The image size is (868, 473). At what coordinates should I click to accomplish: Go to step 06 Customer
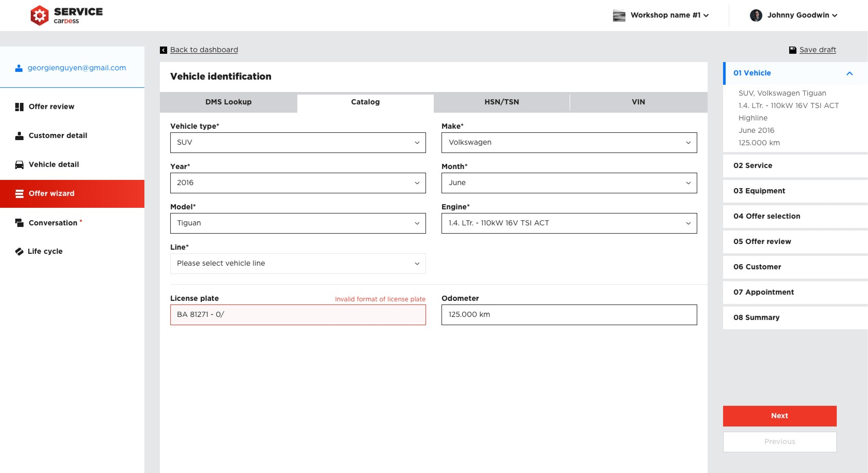point(795,267)
